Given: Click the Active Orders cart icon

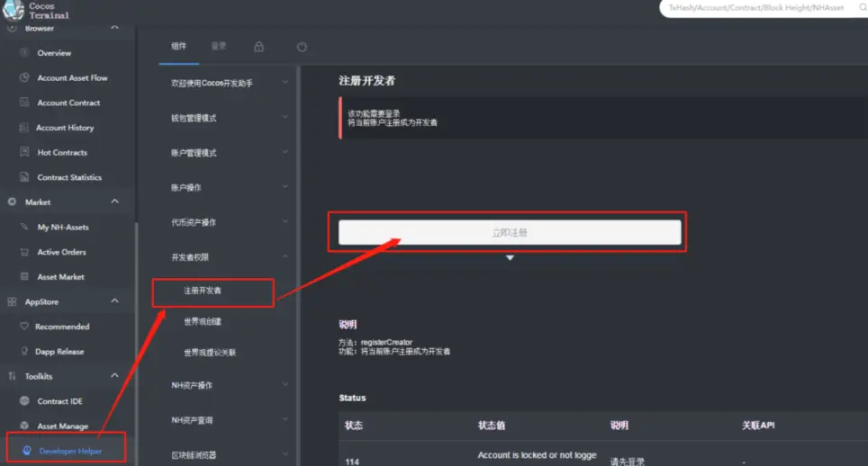Looking at the screenshot, I should click(23, 252).
